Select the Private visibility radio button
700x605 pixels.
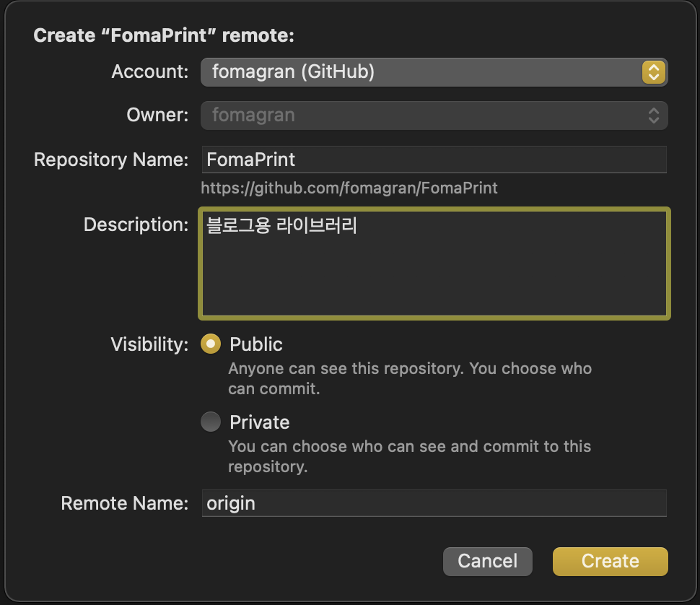click(211, 422)
